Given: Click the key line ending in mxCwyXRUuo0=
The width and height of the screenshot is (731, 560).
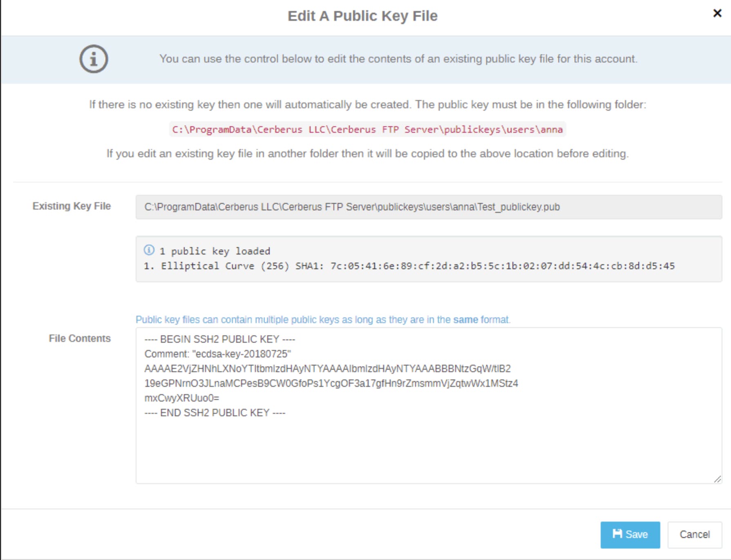Looking at the screenshot, I should point(182,398).
